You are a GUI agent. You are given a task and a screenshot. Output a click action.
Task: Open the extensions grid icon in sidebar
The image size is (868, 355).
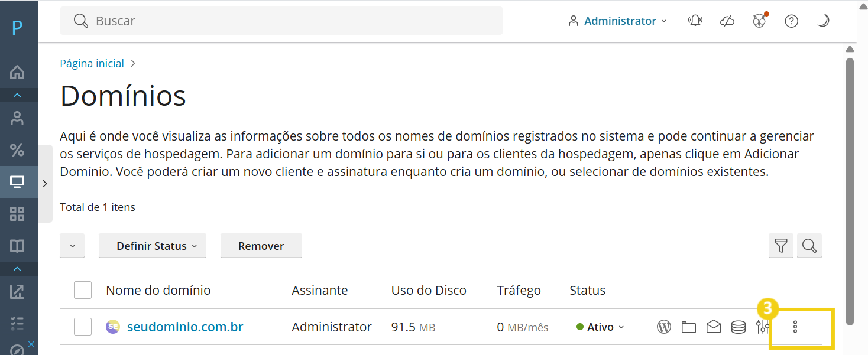pos(18,214)
